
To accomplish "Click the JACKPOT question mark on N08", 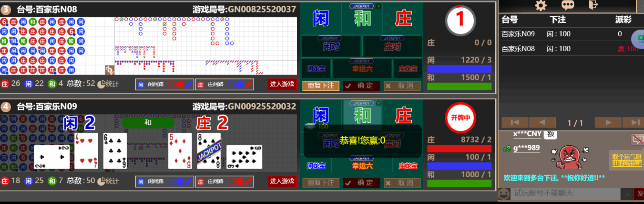I will click(378, 6).
